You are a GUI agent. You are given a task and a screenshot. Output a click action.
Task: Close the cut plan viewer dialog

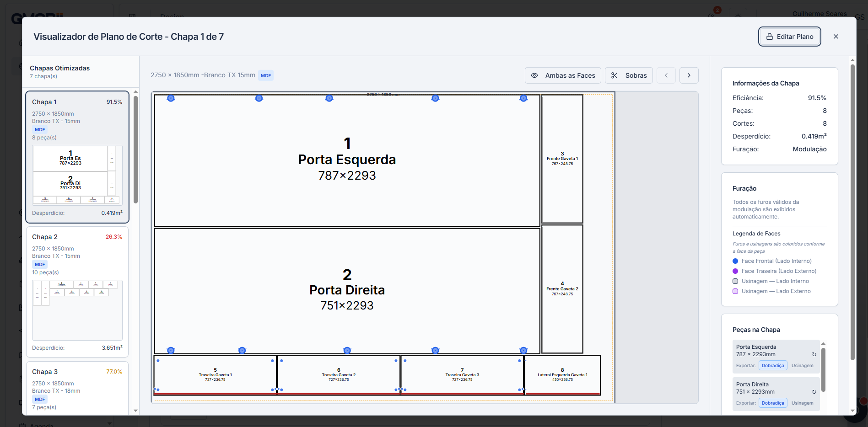(836, 37)
